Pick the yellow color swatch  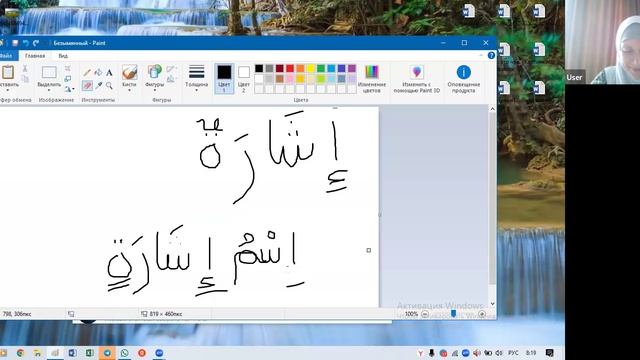tap(311, 68)
